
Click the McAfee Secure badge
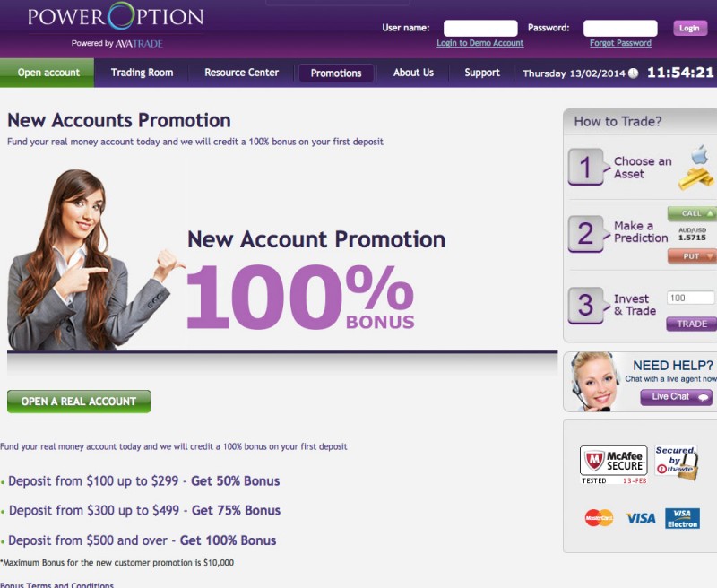click(x=613, y=464)
